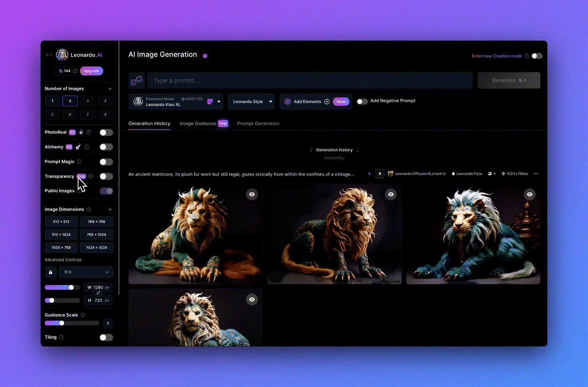Open the third blue-maned lion thumbnail

click(x=473, y=234)
